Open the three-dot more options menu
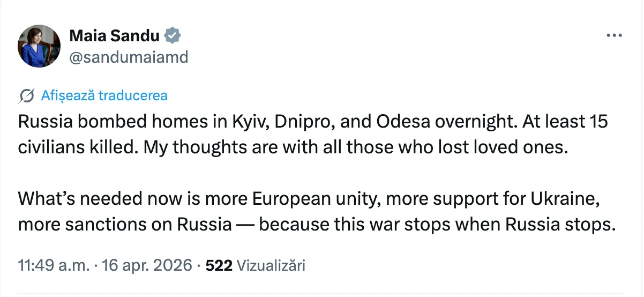Image resolution: width=644 pixels, height=297 pixels. [613, 35]
